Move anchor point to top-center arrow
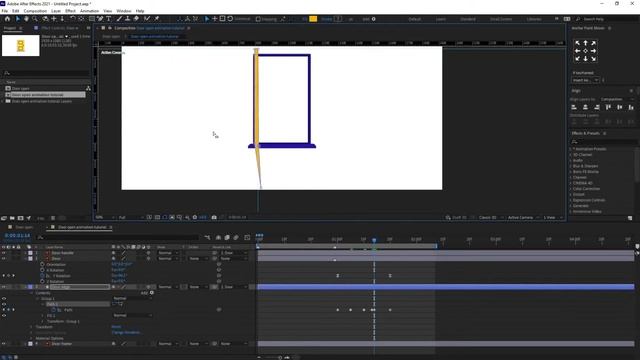640x360 pixels. (585, 43)
